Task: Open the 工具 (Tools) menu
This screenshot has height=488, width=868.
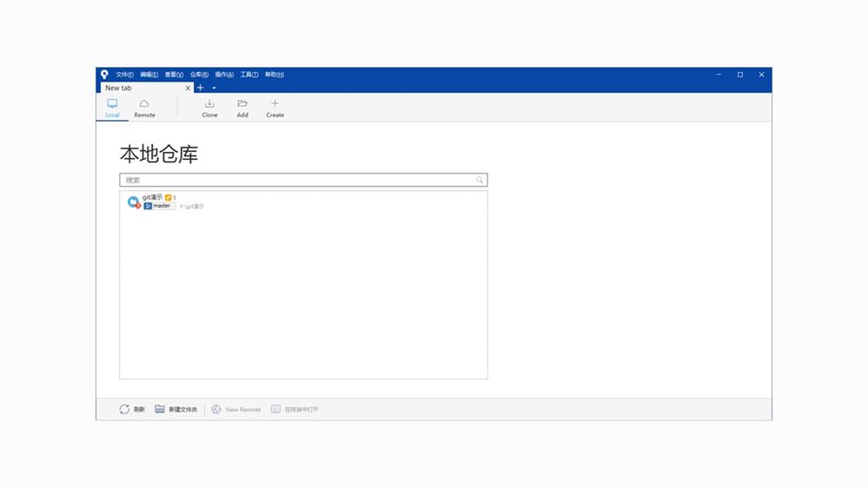Action: click(x=249, y=75)
